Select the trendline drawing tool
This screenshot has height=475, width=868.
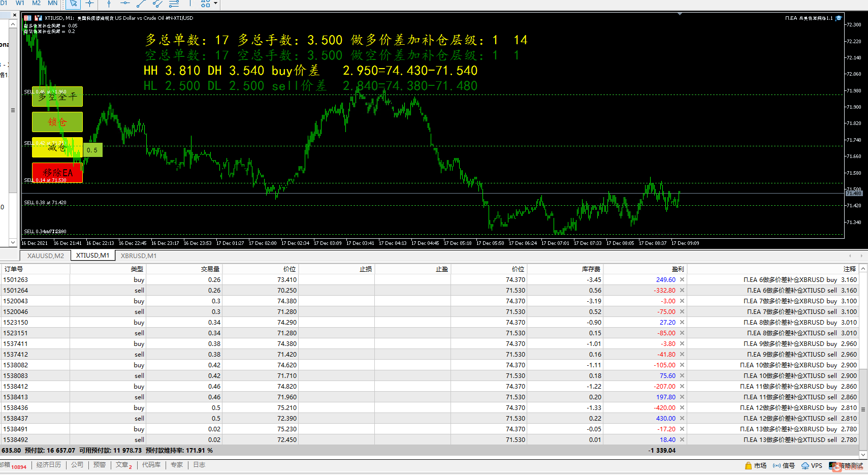pos(141,4)
